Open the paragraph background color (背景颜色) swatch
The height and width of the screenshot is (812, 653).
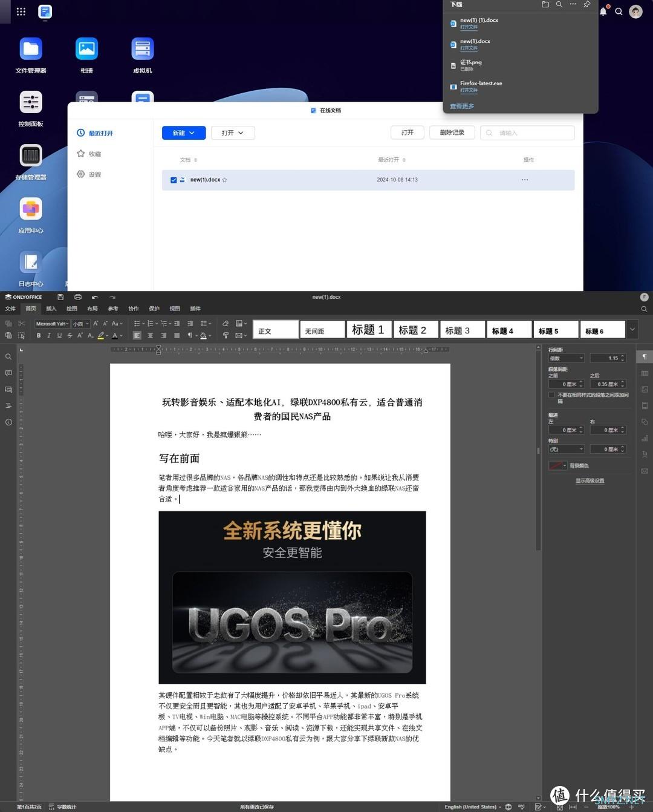[558, 465]
